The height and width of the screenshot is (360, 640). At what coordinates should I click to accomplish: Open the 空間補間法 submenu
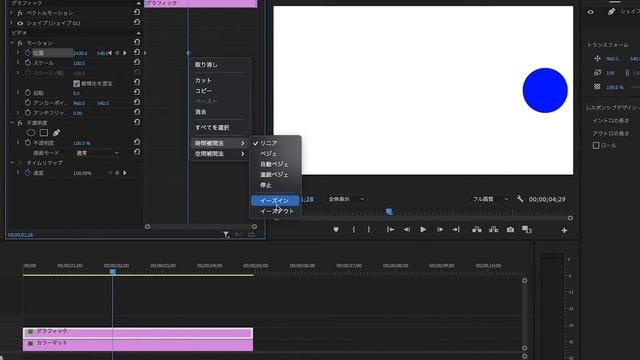pos(220,154)
